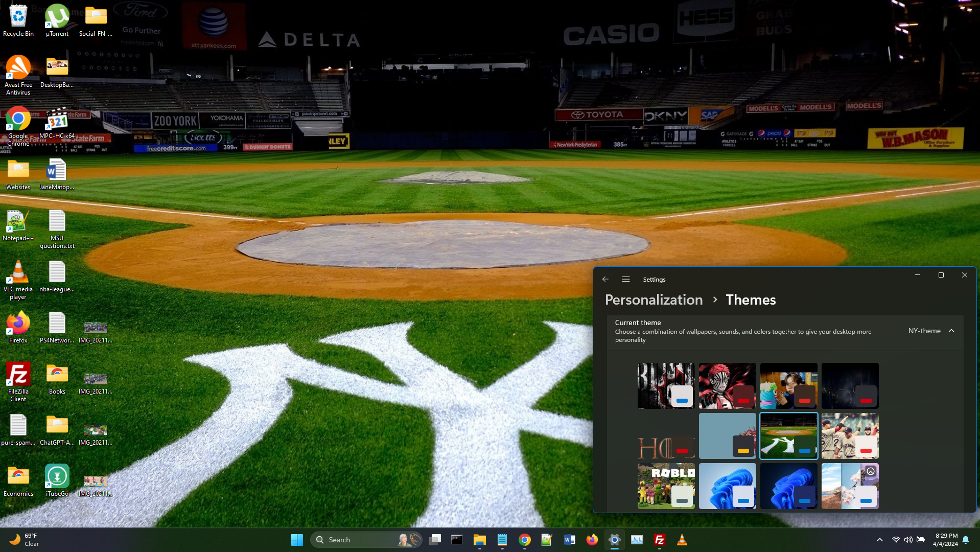
Task: Open the clock and date flyout
Action: point(945,540)
